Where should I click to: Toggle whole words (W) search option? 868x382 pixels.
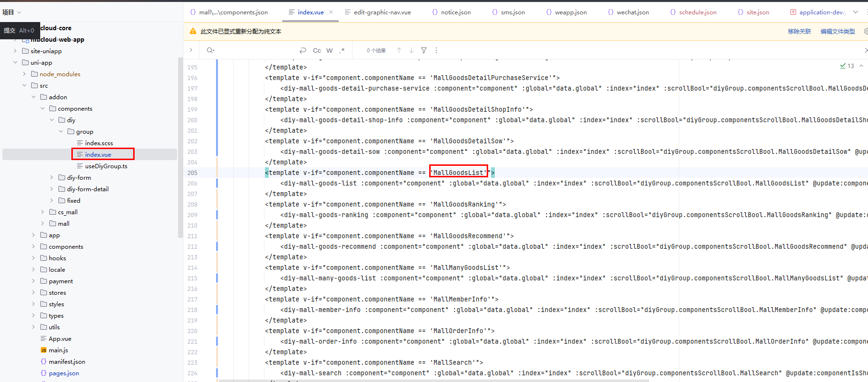pos(330,50)
